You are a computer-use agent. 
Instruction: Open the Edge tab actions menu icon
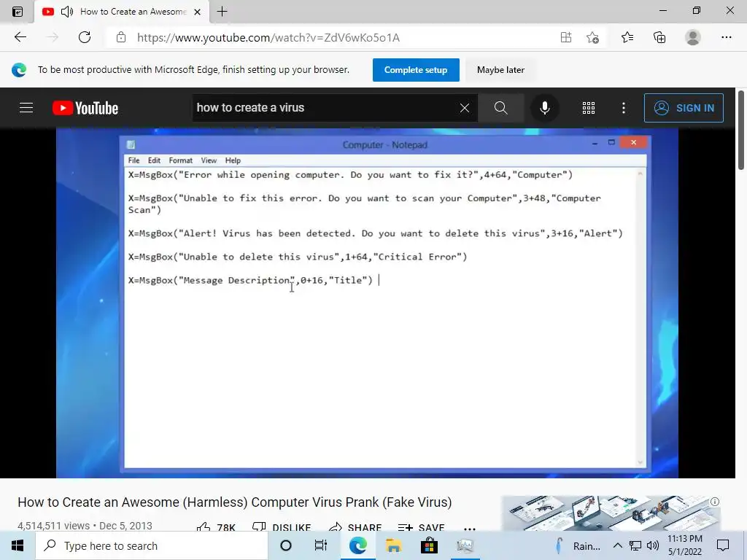pos(18,12)
